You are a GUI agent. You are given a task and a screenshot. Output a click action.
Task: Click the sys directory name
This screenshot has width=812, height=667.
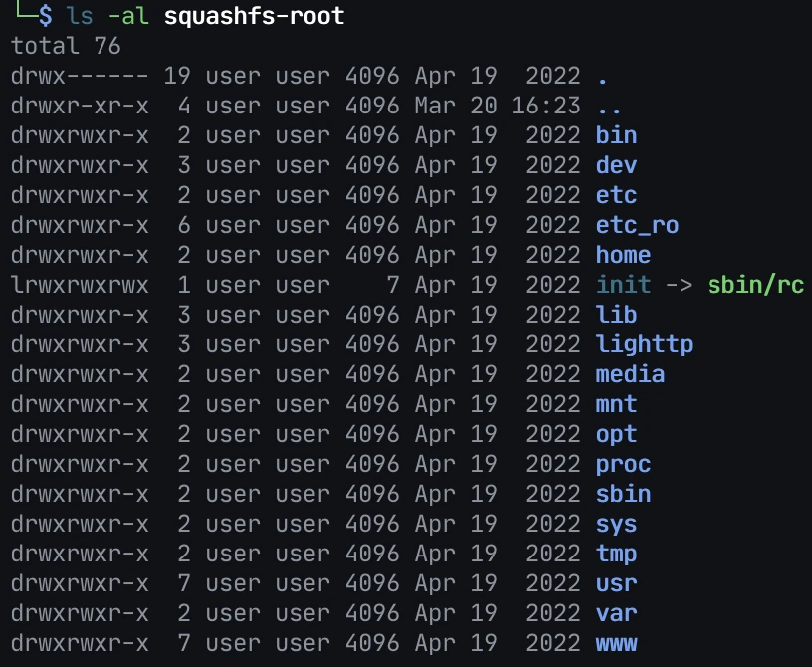pos(616,524)
